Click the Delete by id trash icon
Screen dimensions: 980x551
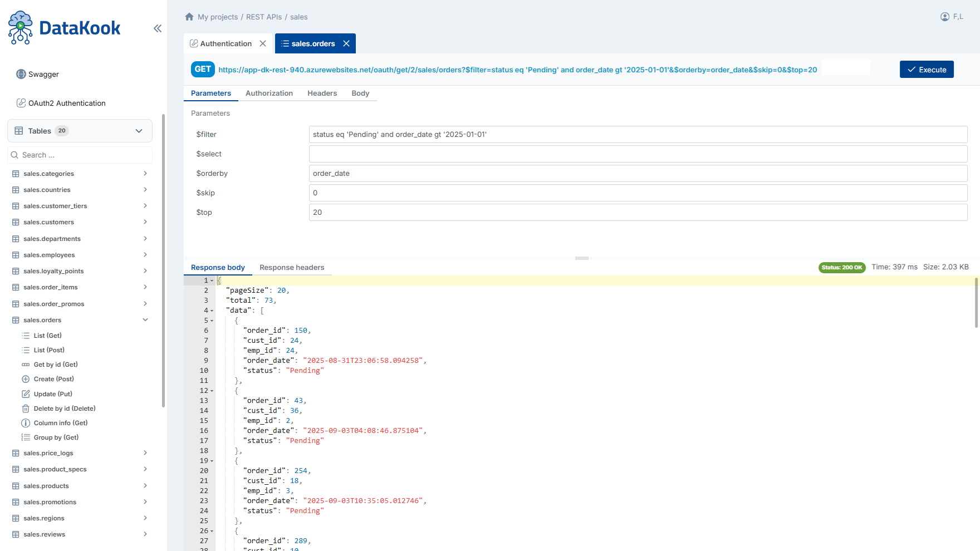tap(26, 409)
